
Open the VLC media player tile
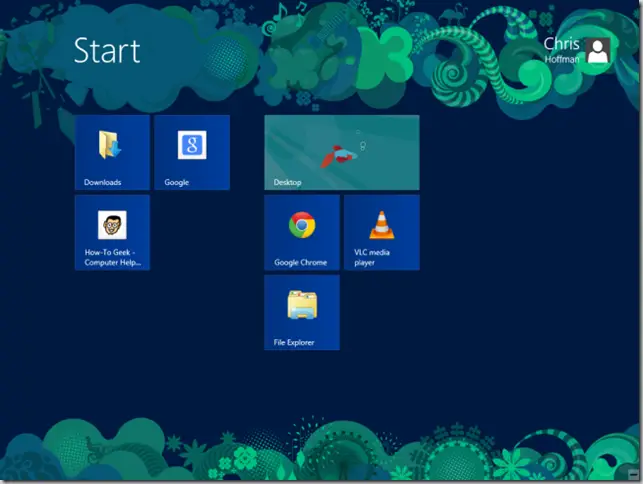[382, 233]
